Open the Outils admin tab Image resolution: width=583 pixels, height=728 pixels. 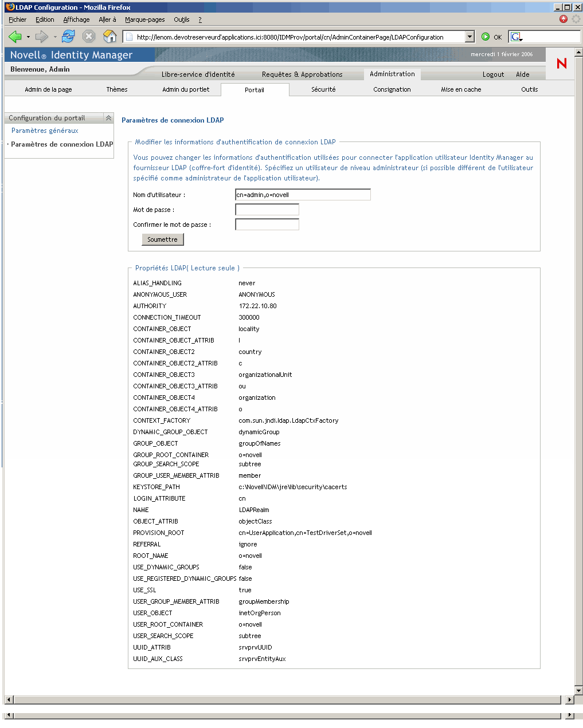tap(530, 89)
